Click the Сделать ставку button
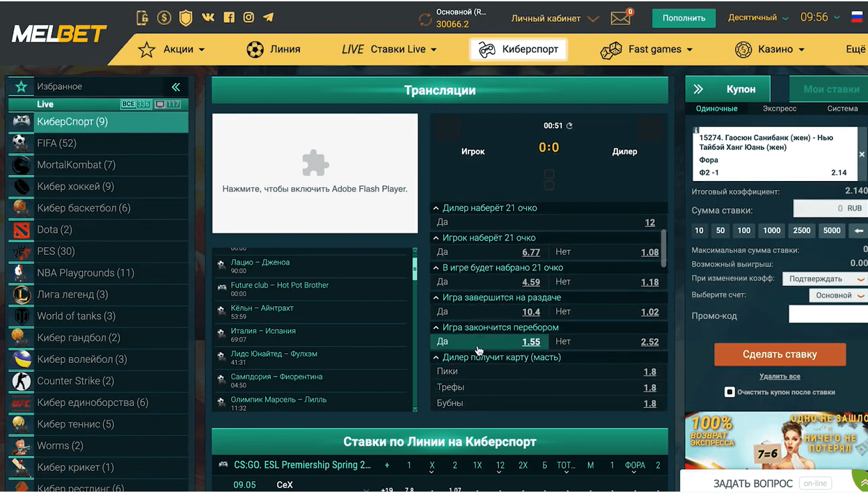The image size is (868, 493). pyautogui.click(x=780, y=354)
